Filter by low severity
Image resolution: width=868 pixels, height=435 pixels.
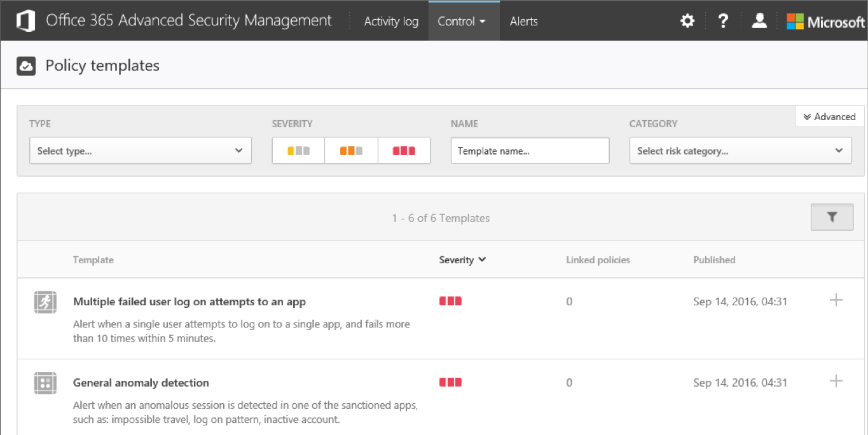click(x=298, y=151)
